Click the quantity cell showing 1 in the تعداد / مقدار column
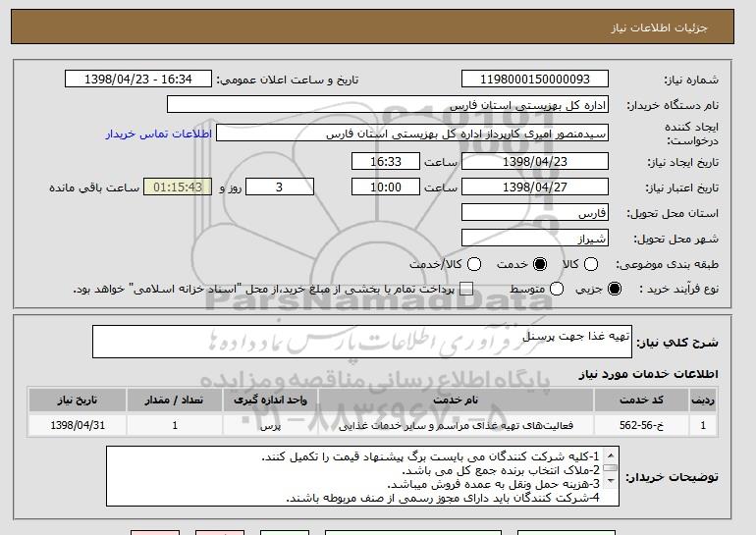Screen dimensions: 756x535 [x=175, y=425]
